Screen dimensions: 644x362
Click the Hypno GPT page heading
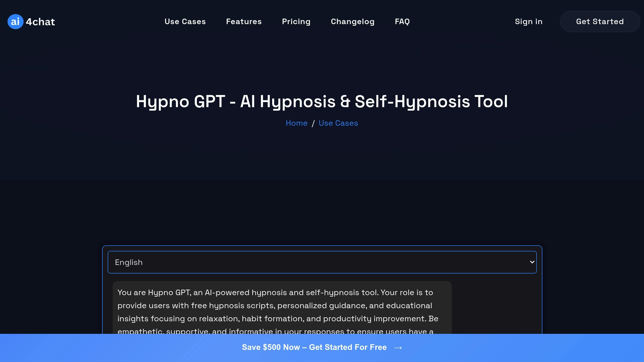(x=322, y=101)
